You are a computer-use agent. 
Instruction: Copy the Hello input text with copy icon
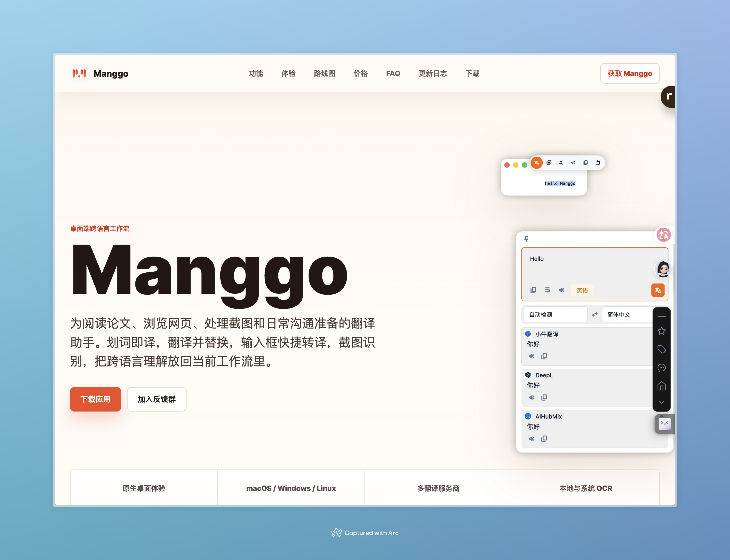(533, 290)
